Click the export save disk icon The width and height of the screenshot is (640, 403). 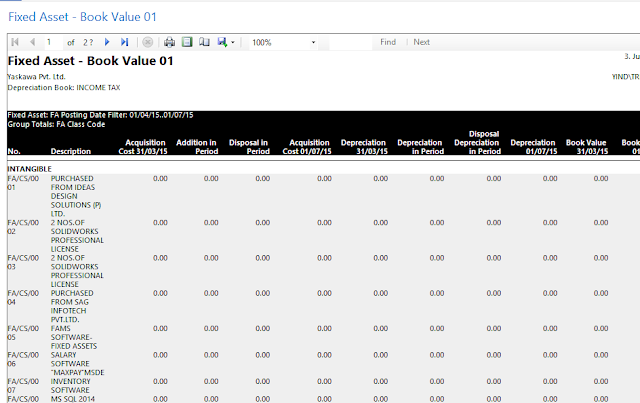(222, 42)
